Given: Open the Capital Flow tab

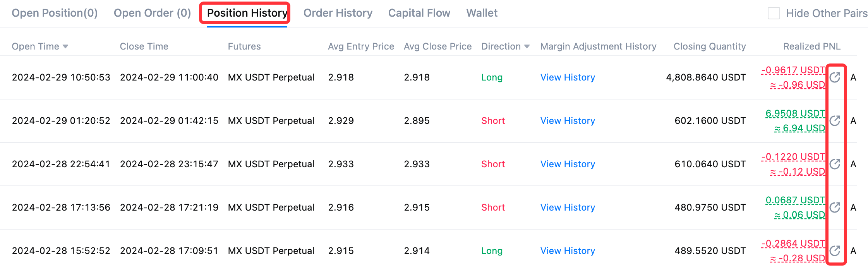Looking at the screenshot, I should pyautogui.click(x=419, y=13).
